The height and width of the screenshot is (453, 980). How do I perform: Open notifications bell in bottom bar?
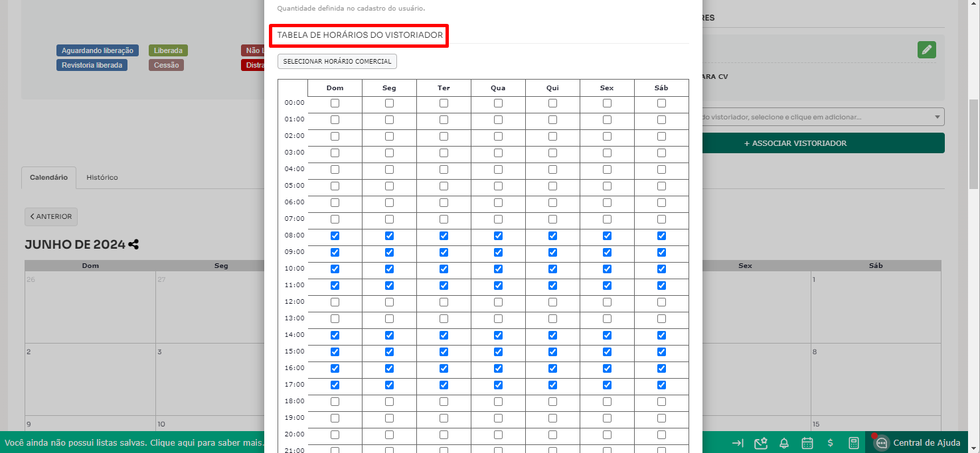click(784, 443)
